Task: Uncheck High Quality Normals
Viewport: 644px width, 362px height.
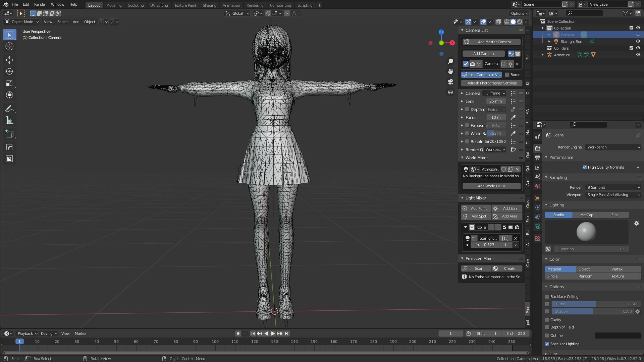Action: (x=585, y=167)
